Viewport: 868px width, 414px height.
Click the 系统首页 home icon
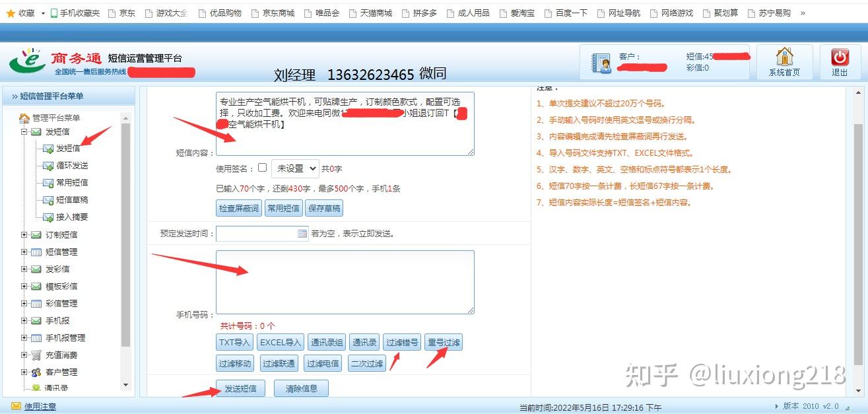tap(784, 57)
